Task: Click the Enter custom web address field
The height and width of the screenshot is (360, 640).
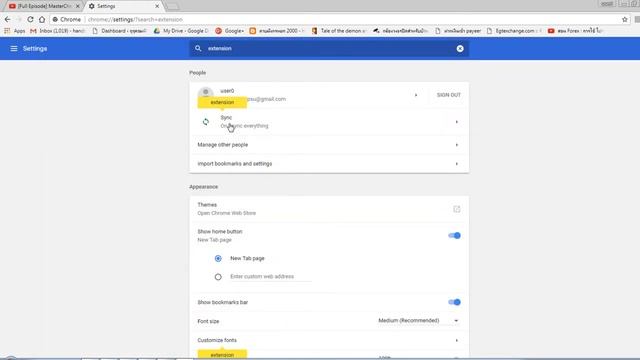Action: tap(271, 277)
